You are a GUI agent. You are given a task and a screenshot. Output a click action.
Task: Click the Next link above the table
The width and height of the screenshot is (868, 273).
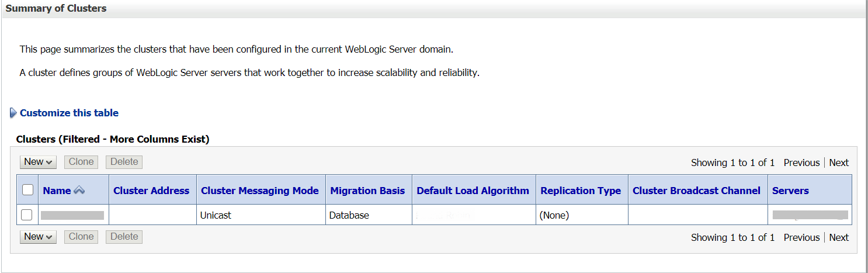tap(839, 163)
